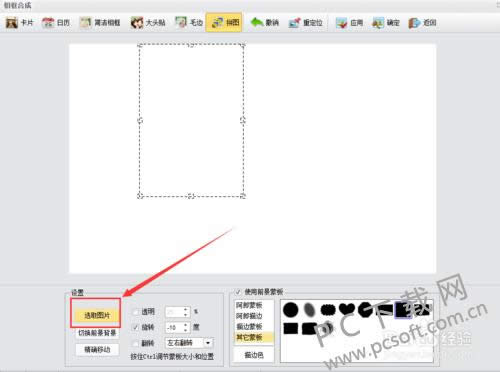Decrease the transparency percent stepper
Screen dimensions: 500x372
186,315
